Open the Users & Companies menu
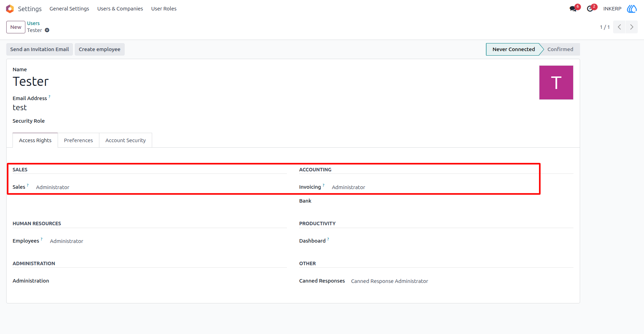Image resolution: width=644 pixels, height=334 pixels. pyautogui.click(x=120, y=9)
